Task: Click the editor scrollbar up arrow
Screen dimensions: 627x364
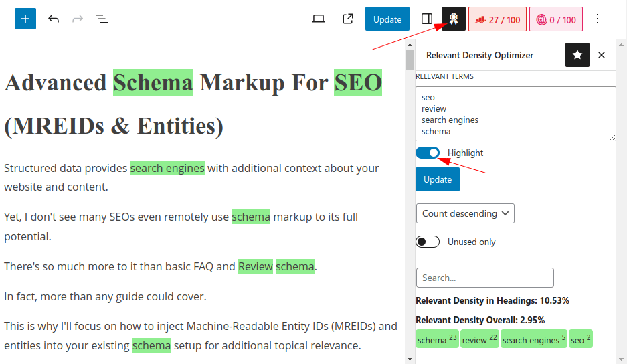Action: [410, 44]
